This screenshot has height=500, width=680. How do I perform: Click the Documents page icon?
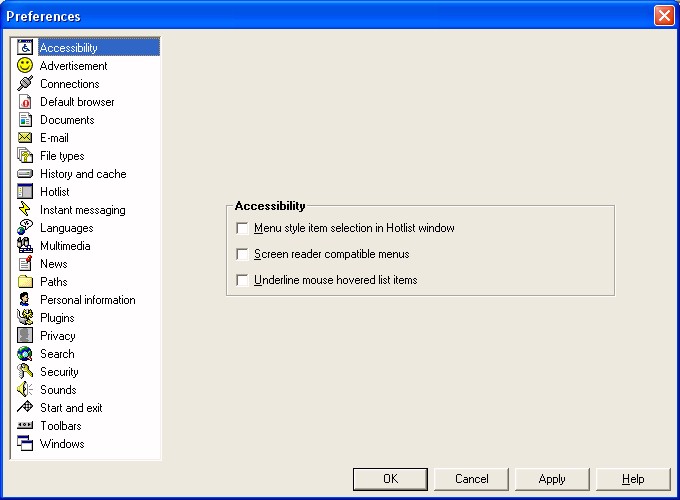pos(25,119)
